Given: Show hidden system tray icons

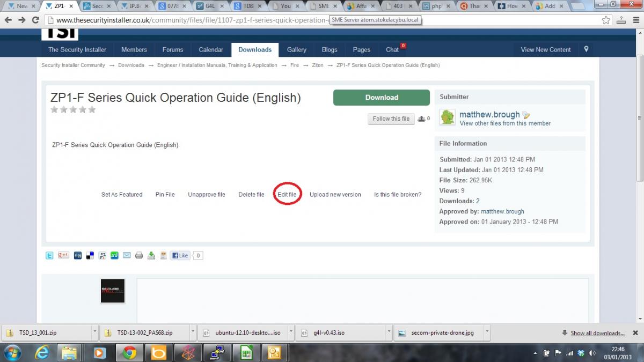Looking at the screenshot, I should pos(536,353).
